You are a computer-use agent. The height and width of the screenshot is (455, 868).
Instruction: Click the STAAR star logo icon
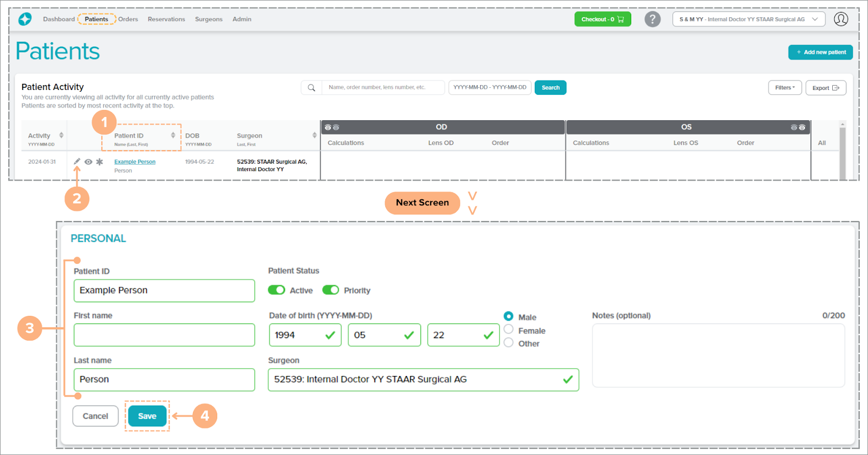coord(25,19)
